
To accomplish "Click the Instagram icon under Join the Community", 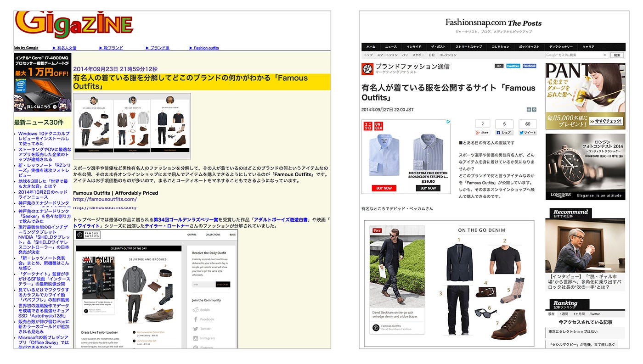I will click(x=195, y=338).
